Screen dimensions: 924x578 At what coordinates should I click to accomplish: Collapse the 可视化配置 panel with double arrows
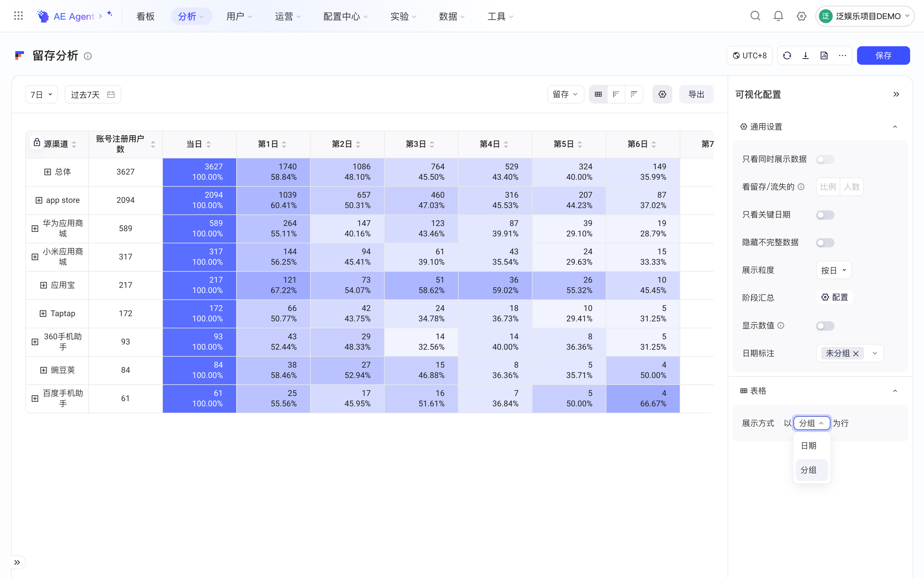(x=896, y=95)
